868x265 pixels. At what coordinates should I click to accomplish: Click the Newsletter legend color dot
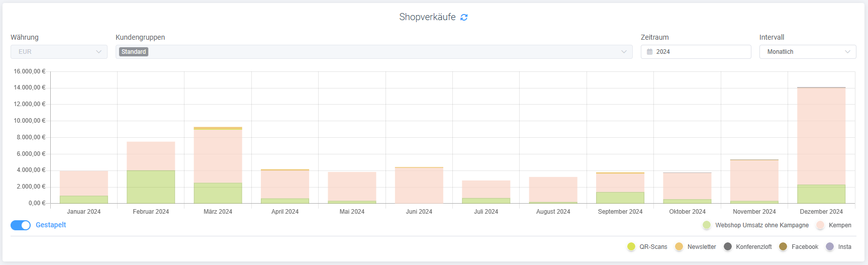[x=679, y=246]
